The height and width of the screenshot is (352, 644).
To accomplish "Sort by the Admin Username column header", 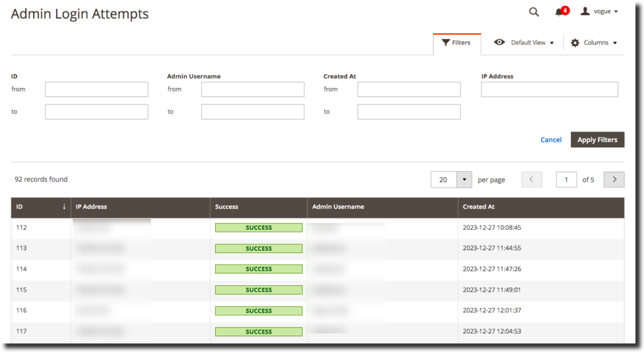I will pos(338,207).
